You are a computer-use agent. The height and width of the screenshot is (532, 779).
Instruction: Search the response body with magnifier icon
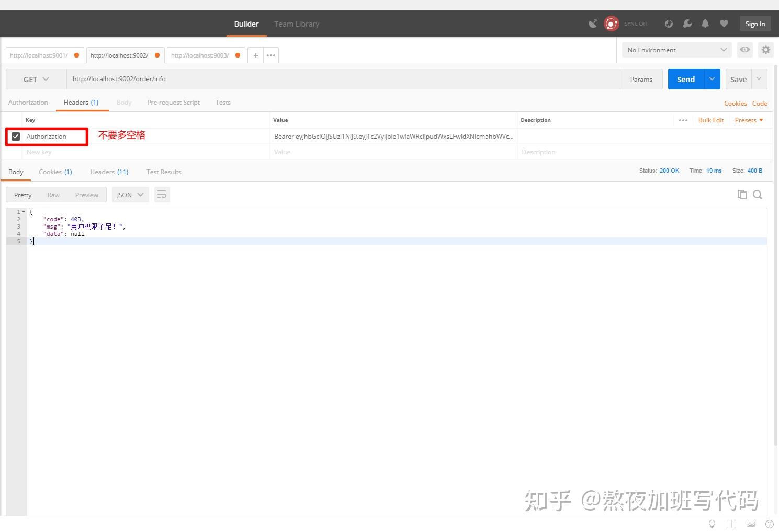coord(758,194)
